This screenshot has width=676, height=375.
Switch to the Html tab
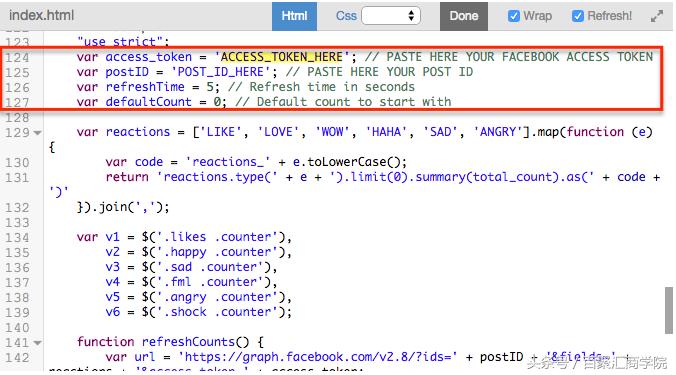tap(294, 16)
